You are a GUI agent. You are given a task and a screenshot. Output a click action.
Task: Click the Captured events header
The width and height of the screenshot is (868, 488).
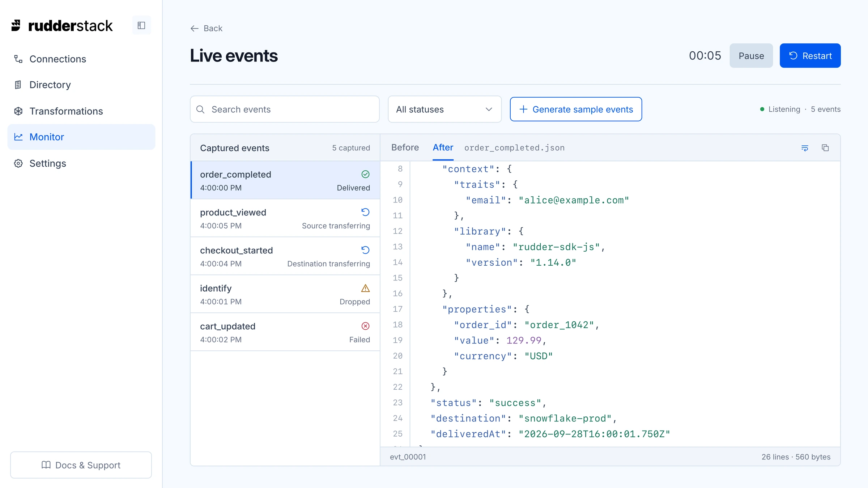[235, 148]
